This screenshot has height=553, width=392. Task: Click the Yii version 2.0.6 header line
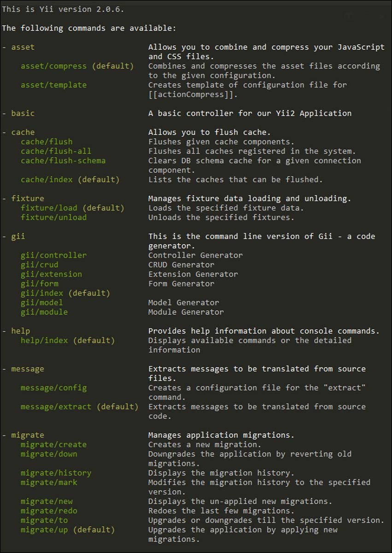[63, 9]
